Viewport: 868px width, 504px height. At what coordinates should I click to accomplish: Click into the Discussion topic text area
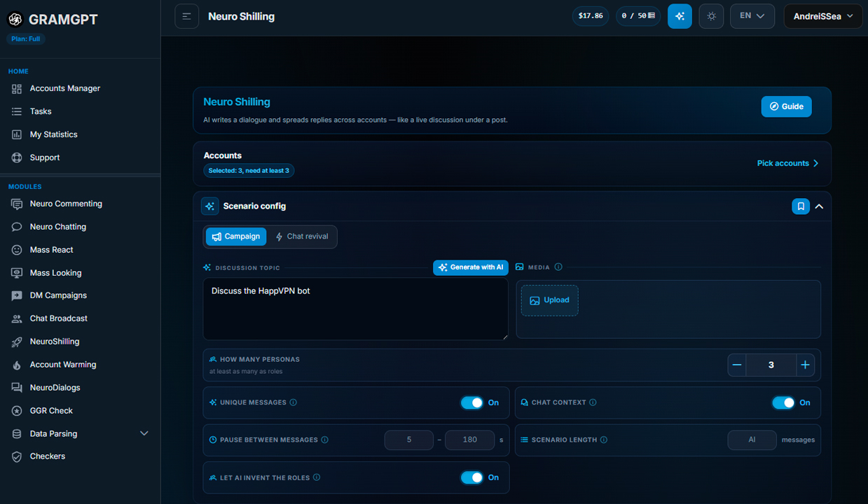click(x=355, y=309)
